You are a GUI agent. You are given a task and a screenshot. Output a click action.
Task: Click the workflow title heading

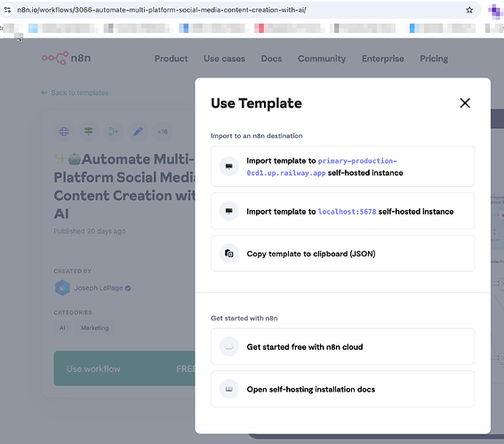(124, 186)
